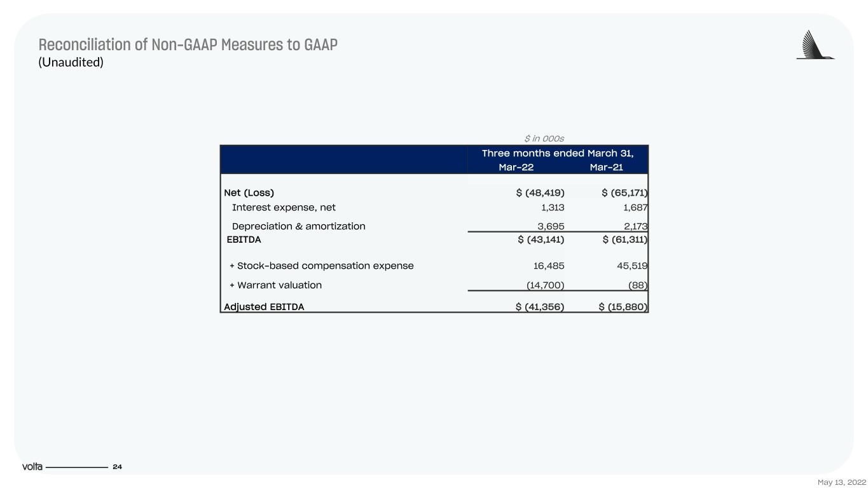Screen dimensions: 868x488
Task: Click the page number '24'
Action: pos(117,467)
